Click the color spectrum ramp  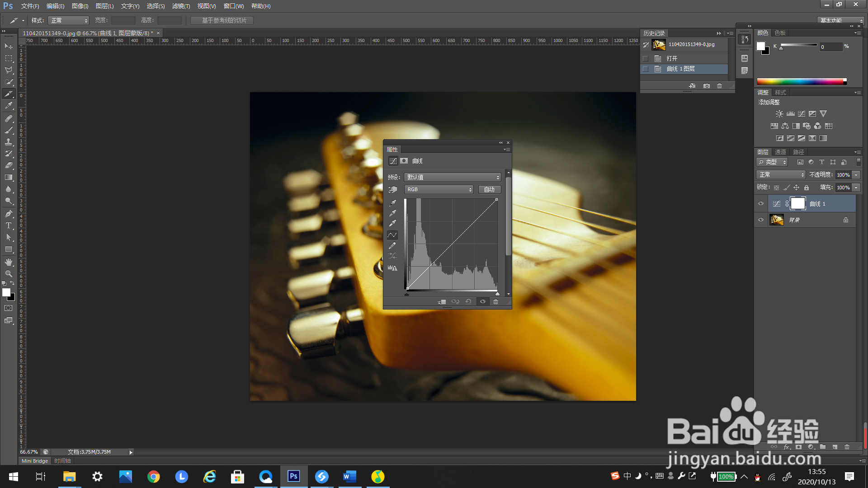pyautogui.click(x=800, y=82)
